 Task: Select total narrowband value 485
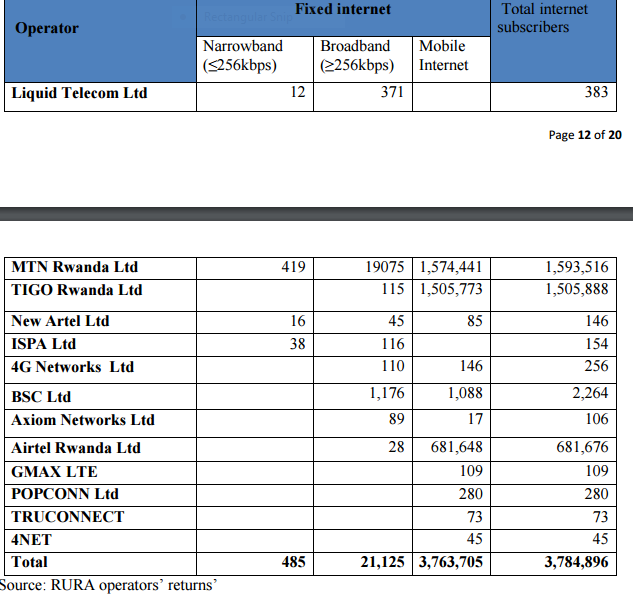tap(293, 562)
